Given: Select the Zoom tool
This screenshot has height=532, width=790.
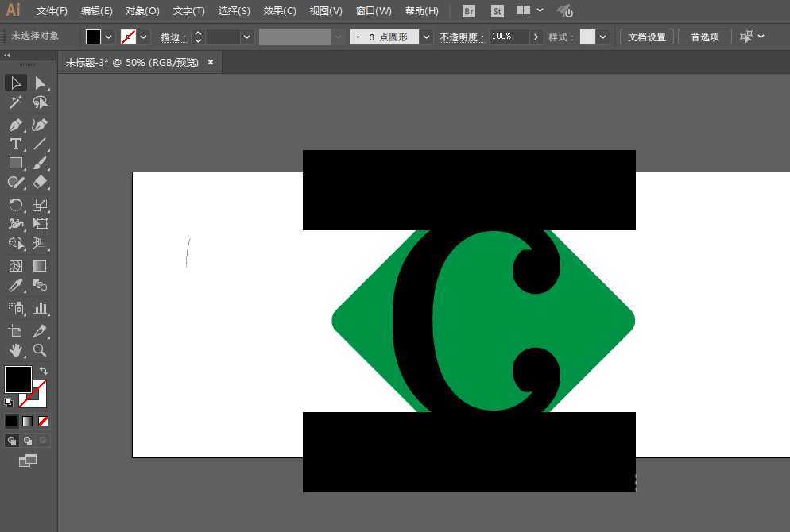Looking at the screenshot, I should [x=40, y=351].
